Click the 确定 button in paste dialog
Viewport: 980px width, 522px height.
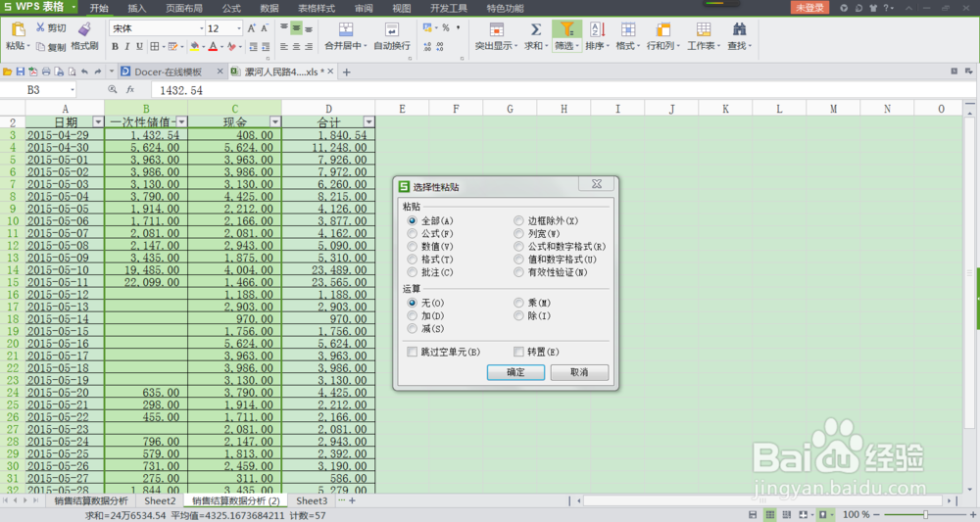(x=515, y=372)
